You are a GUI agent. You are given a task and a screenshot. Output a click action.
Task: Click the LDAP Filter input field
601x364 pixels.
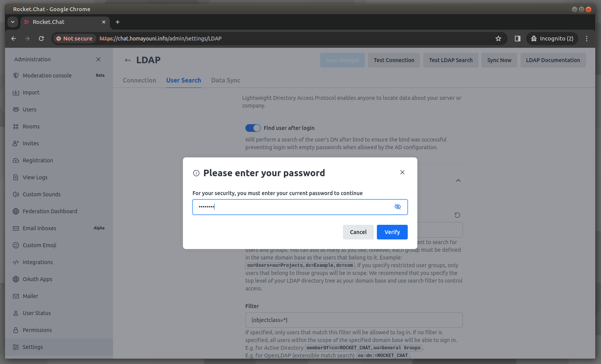pyautogui.click(x=354, y=320)
